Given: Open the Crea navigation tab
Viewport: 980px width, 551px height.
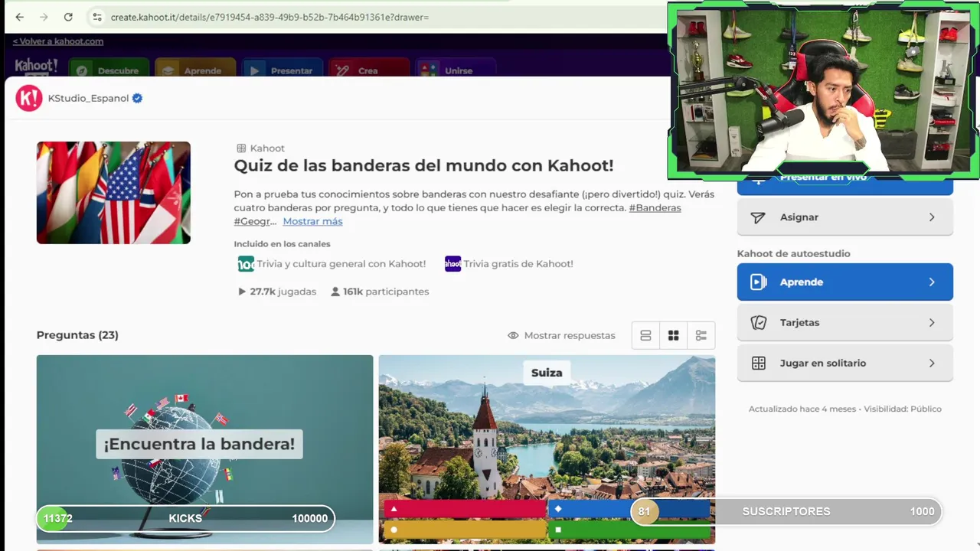Looking at the screenshot, I should [x=369, y=69].
